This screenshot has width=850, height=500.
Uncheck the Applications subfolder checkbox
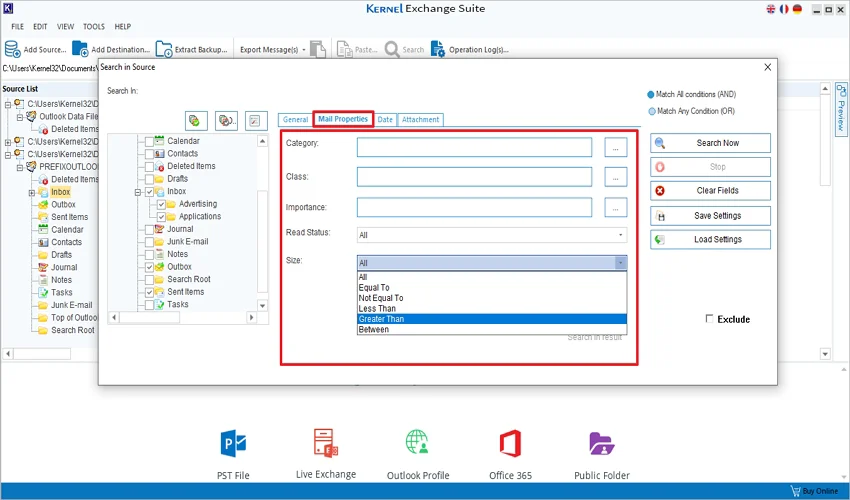point(161,217)
